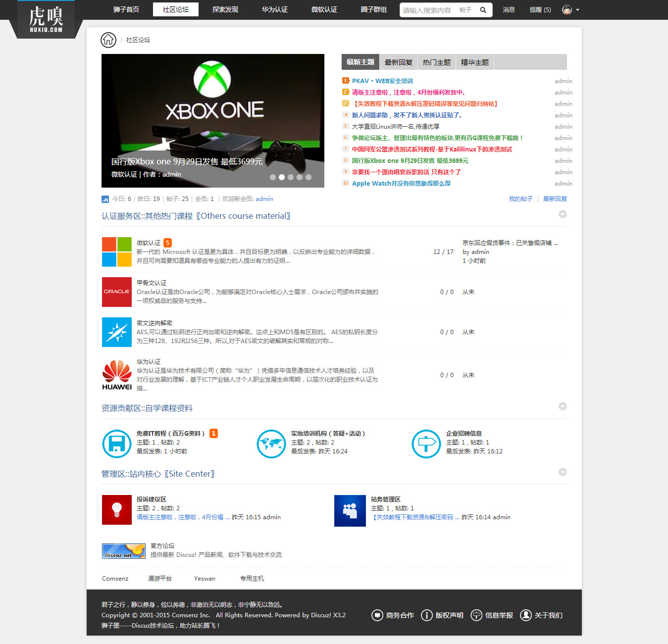668x644 pixels.
Task: Open the 投诉建议区 forum title
Action: click(152, 499)
